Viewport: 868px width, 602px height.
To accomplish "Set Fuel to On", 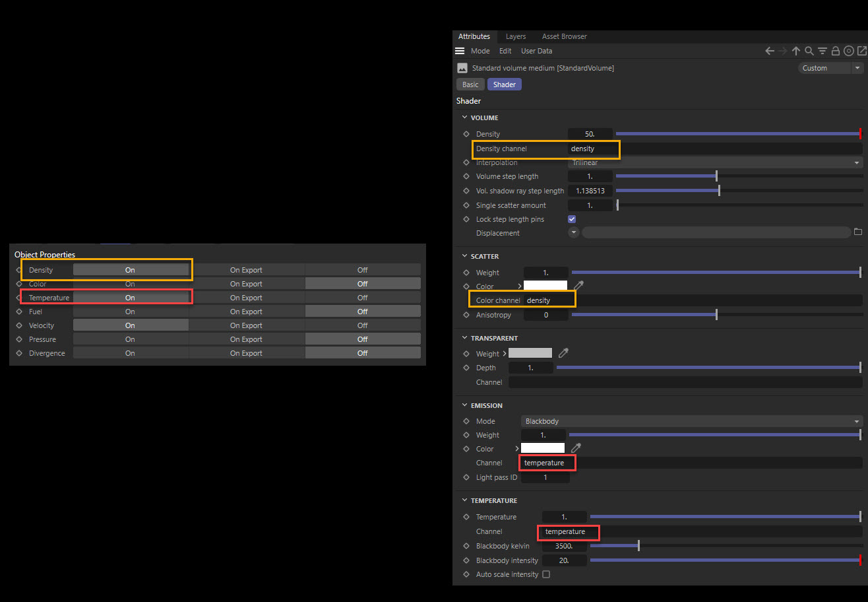I will tap(131, 312).
